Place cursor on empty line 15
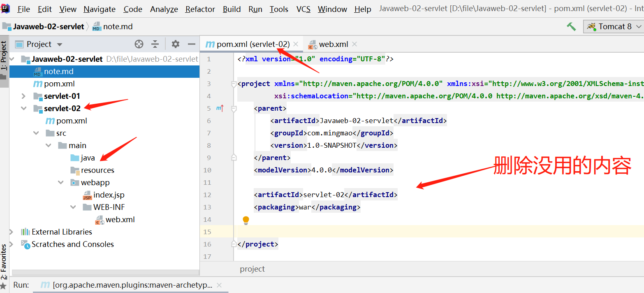This screenshot has height=293, width=644. 441,232
